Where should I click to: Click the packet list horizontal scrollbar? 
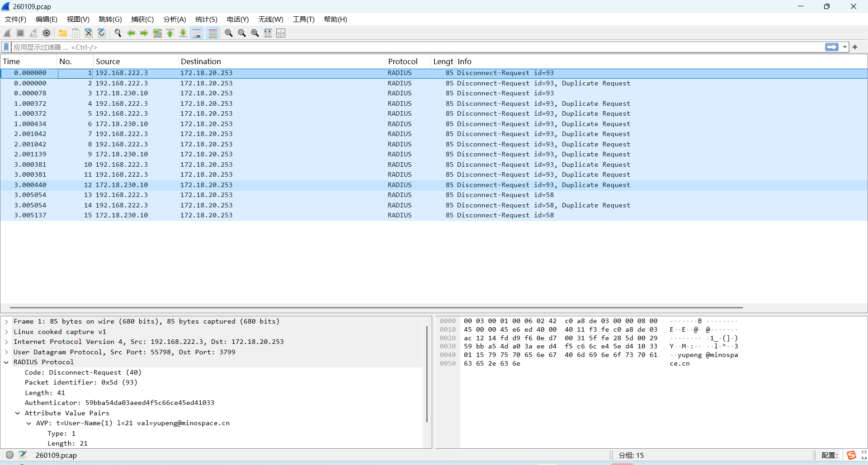(375, 308)
